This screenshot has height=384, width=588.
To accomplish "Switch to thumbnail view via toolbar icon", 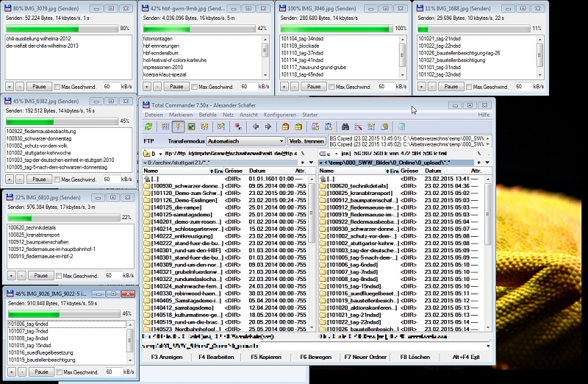I will coord(193,127).
